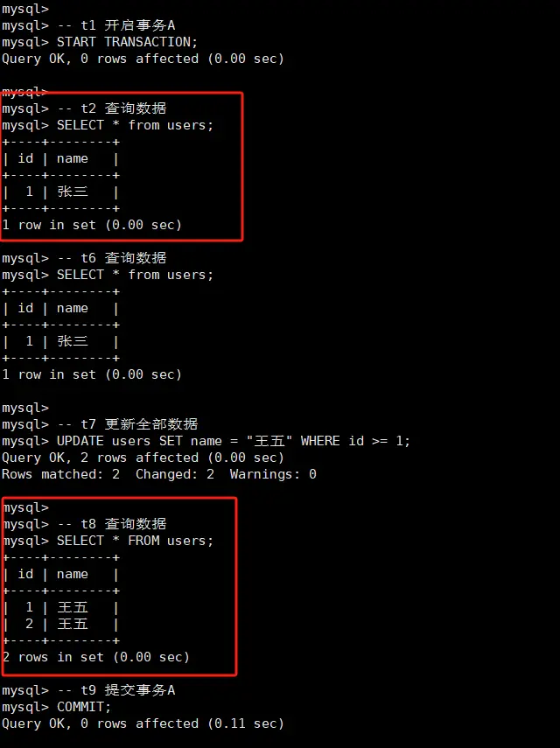Click the 2 rows in set message
The width and height of the screenshot is (560, 748).
pyautogui.click(x=96, y=657)
